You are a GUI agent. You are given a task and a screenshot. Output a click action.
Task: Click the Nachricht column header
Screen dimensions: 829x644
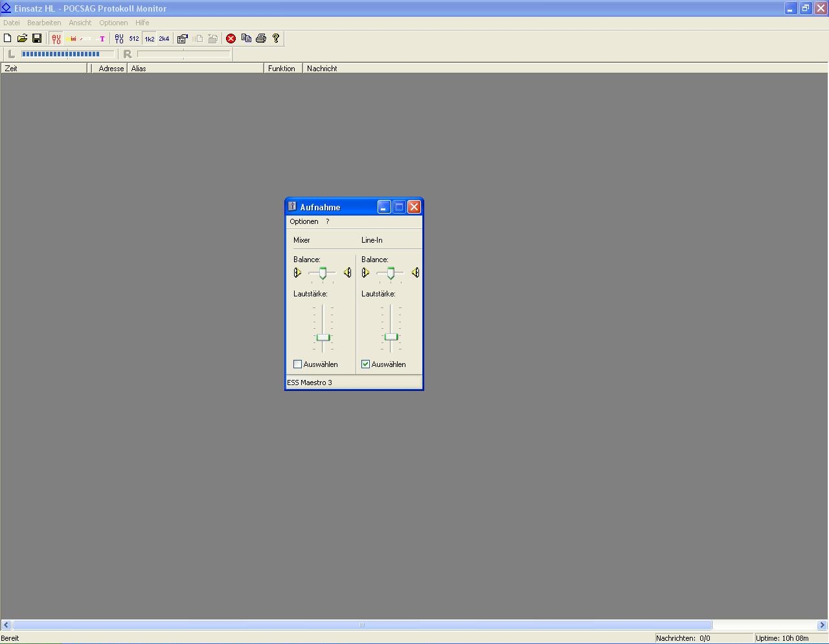(x=322, y=69)
